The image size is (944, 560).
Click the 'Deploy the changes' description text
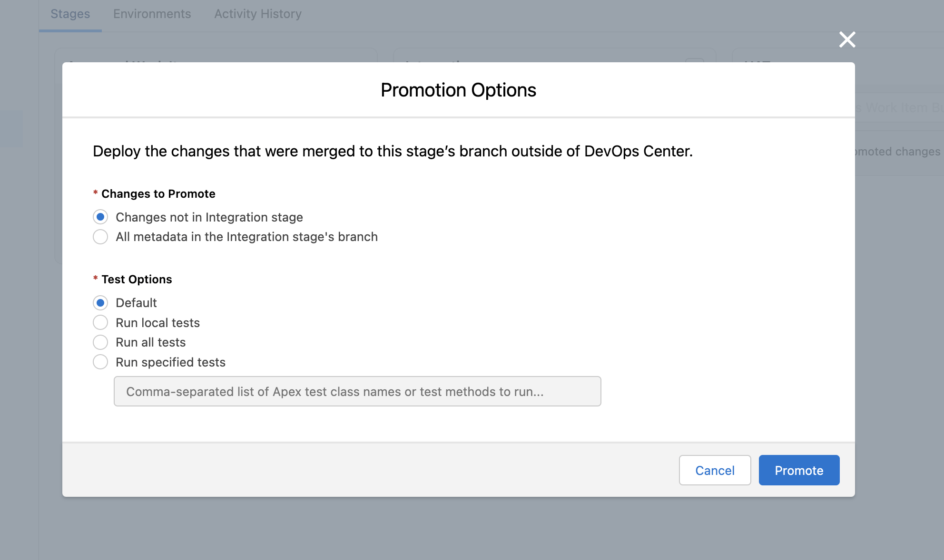click(x=393, y=151)
